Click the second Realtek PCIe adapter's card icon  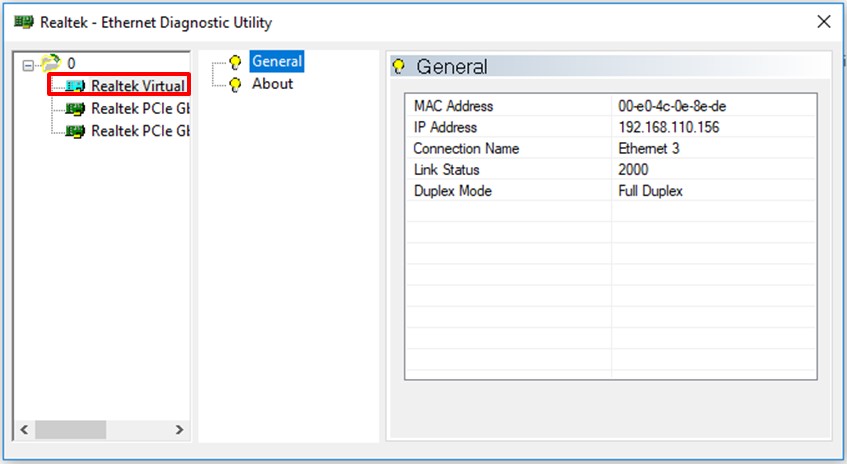tap(75, 109)
